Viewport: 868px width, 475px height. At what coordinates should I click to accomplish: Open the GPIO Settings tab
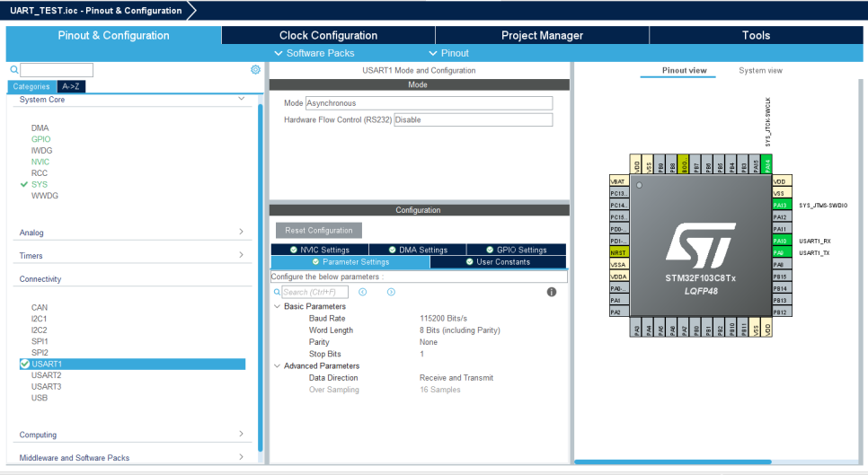[517, 250]
